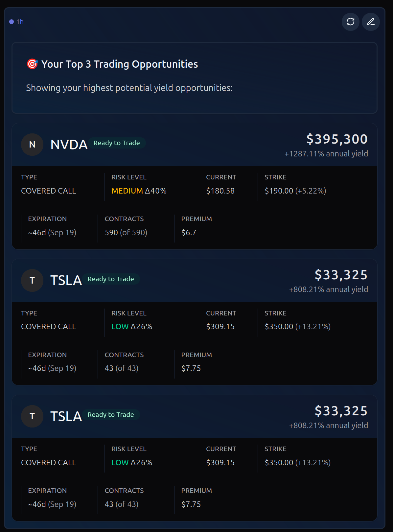Click the first TSLA circular avatar
The image size is (393, 532).
click(x=32, y=280)
